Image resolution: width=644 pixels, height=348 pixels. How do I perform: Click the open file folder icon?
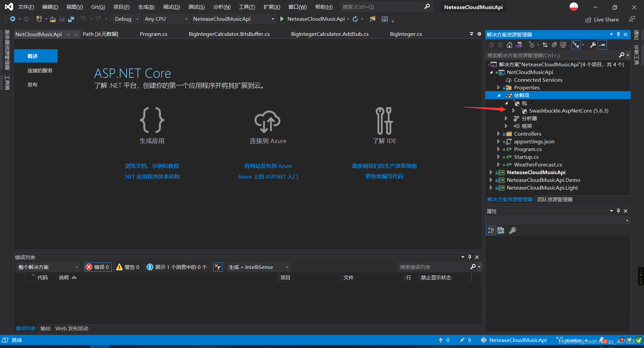[x=53, y=19]
